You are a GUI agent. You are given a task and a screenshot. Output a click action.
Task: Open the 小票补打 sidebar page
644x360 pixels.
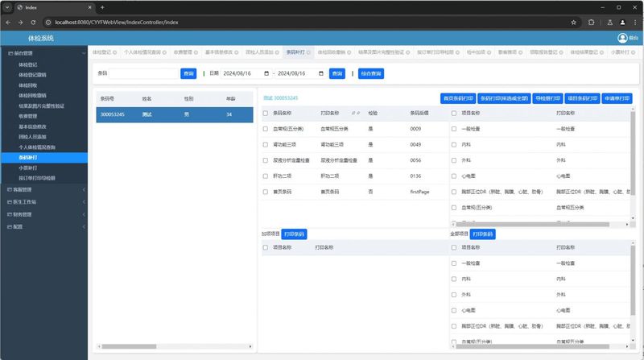(x=28, y=168)
